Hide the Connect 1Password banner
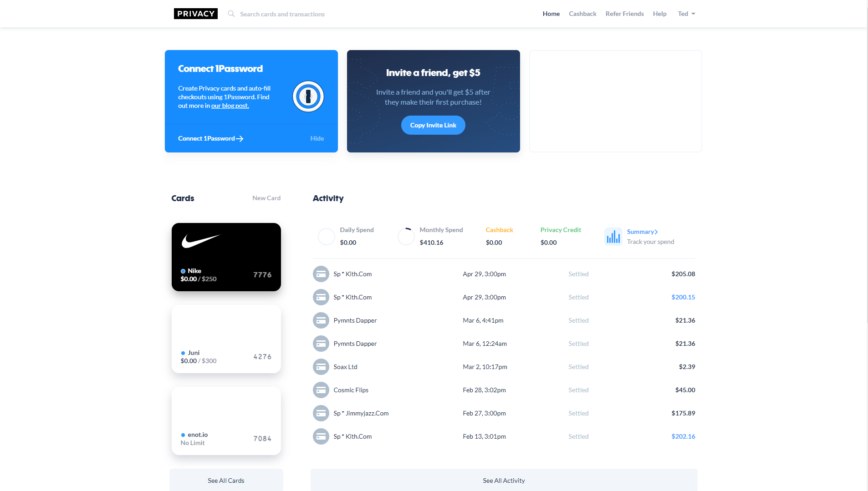The image size is (868, 491). click(x=317, y=138)
